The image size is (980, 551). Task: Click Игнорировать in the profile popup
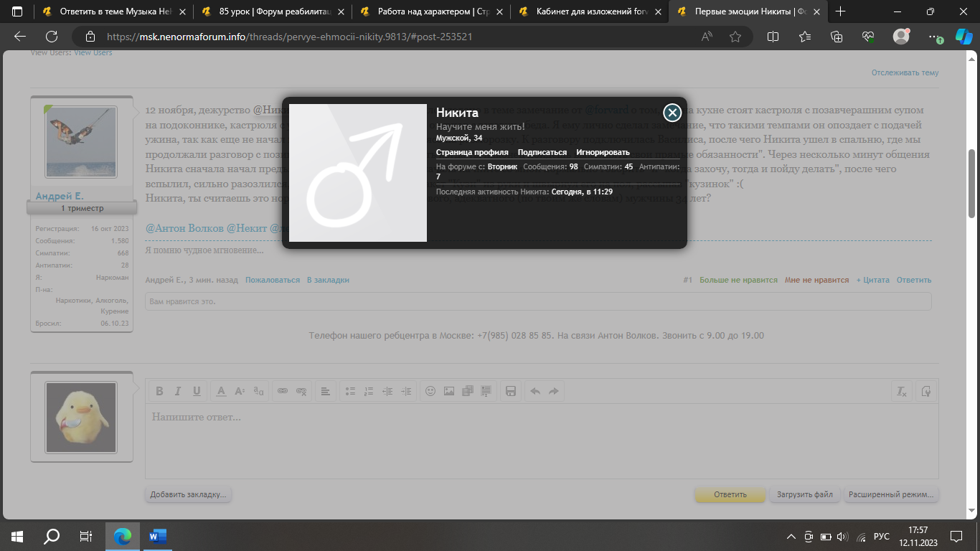click(603, 152)
